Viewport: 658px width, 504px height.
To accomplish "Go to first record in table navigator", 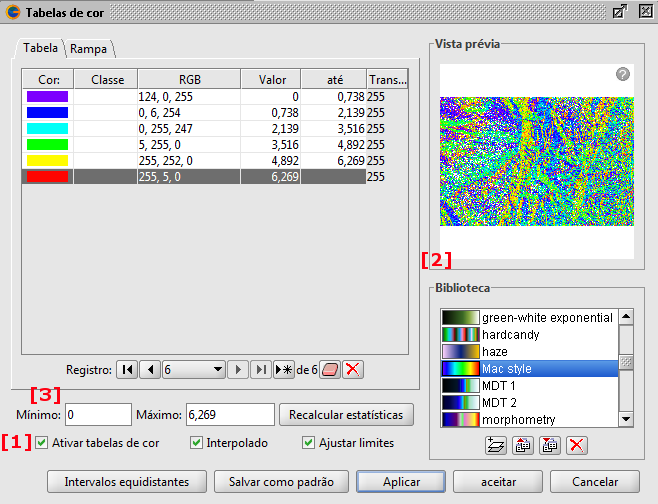I will [x=127, y=369].
